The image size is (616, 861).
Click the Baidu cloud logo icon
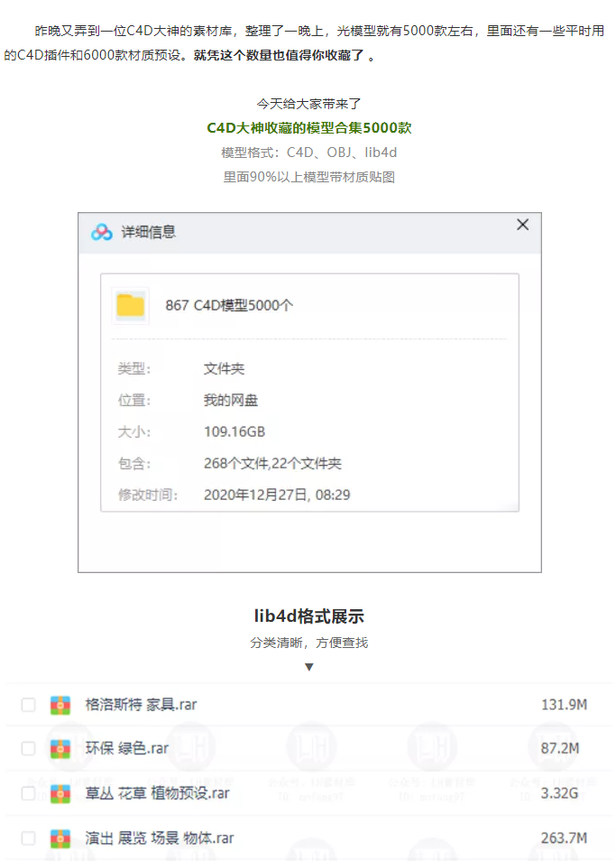coord(102,232)
